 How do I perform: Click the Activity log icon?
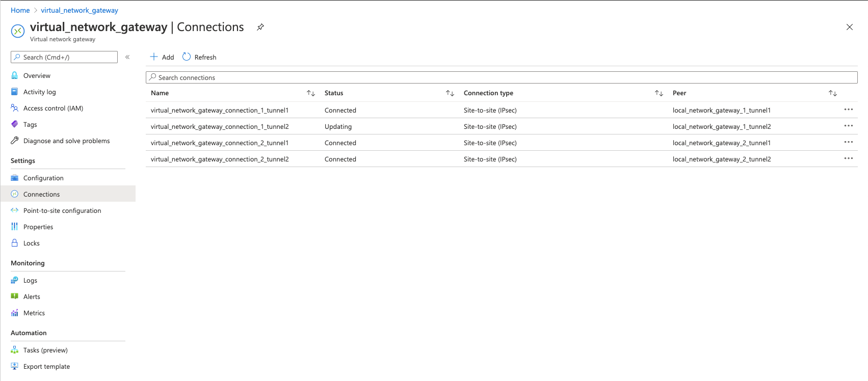[15, 92]
